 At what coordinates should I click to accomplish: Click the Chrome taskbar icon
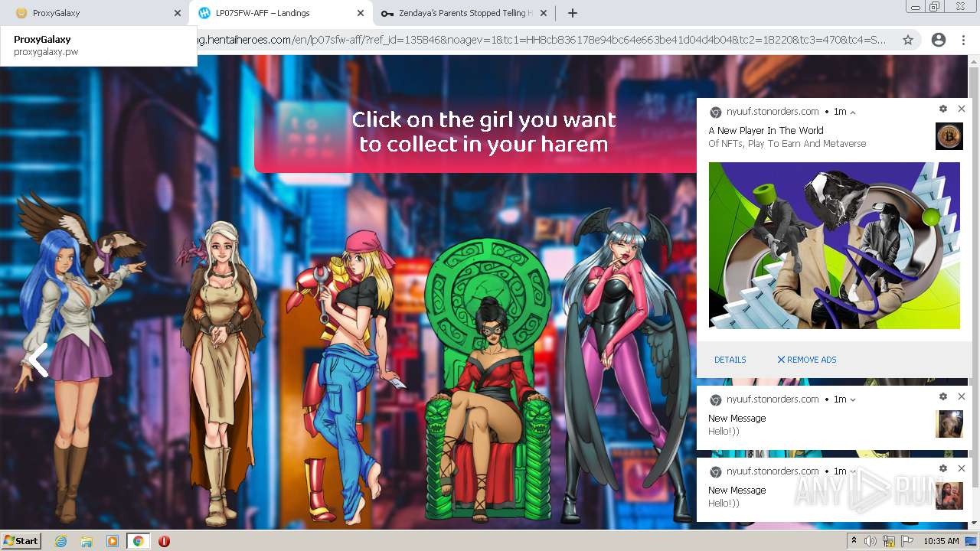coord(138,541)
